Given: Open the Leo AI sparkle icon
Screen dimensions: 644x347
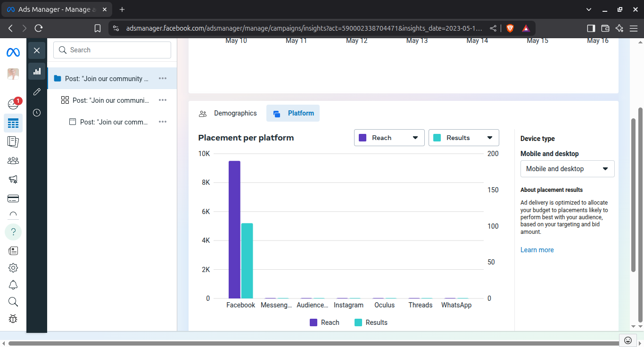Looking at the screenshot, I should (x=619, y=28).
